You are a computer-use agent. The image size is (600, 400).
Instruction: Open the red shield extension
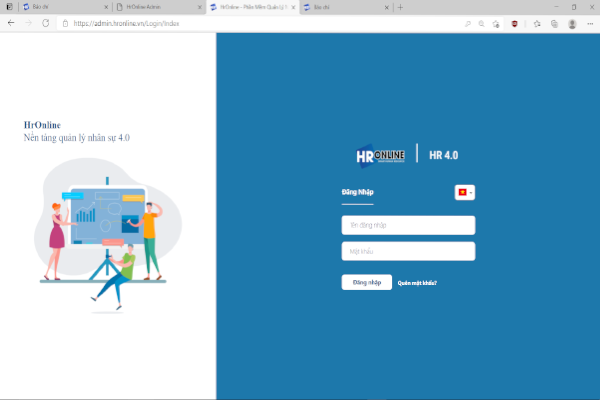click(515, 24)
